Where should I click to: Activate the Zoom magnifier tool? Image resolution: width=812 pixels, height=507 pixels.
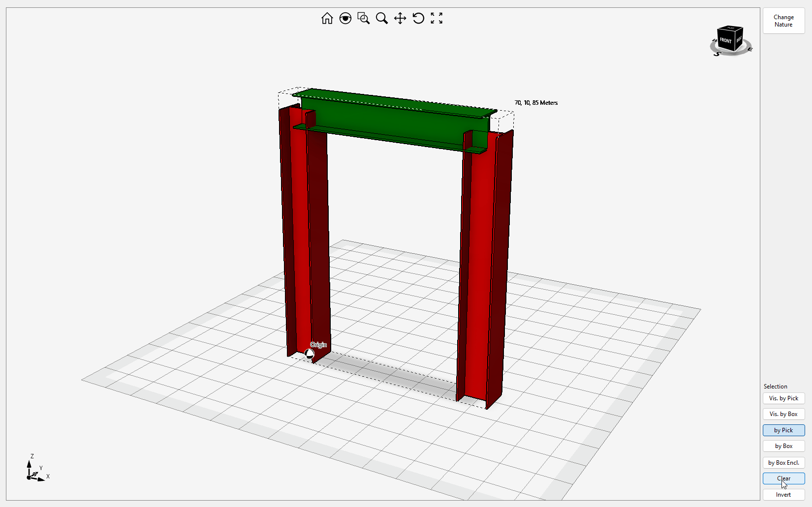tap(382, 19)
